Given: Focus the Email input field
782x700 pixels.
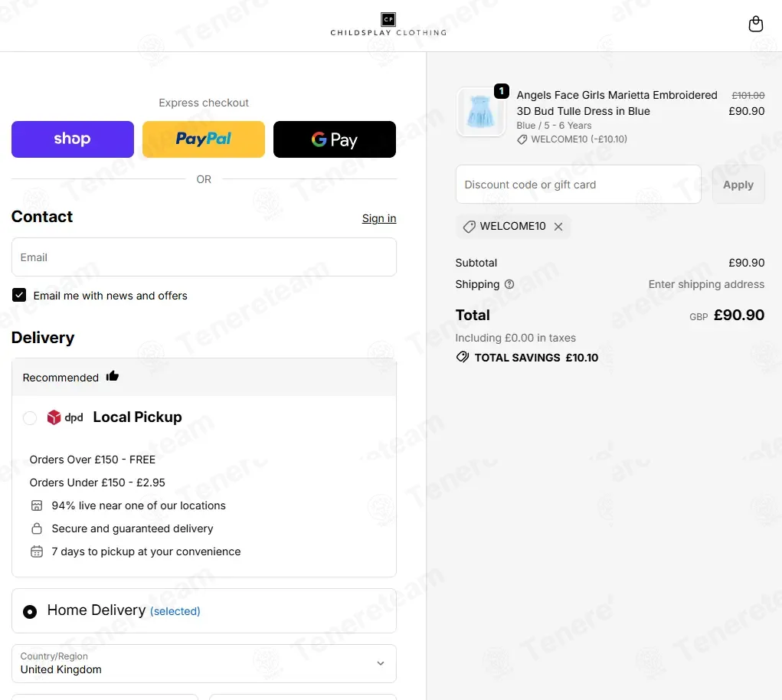Looking at the screenshot, I should point(204,257).
